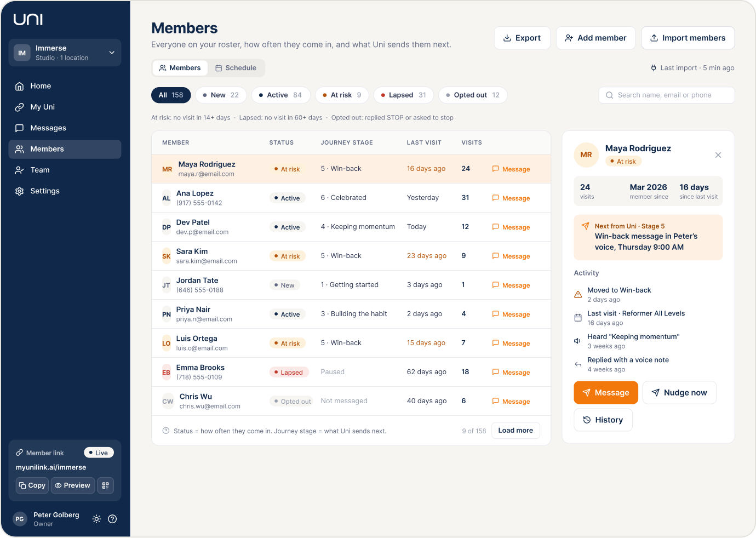Viewport: 756px width, 538px height.
Task: Click Chris Wu Opted out badge
Action: tap(291, 402)
